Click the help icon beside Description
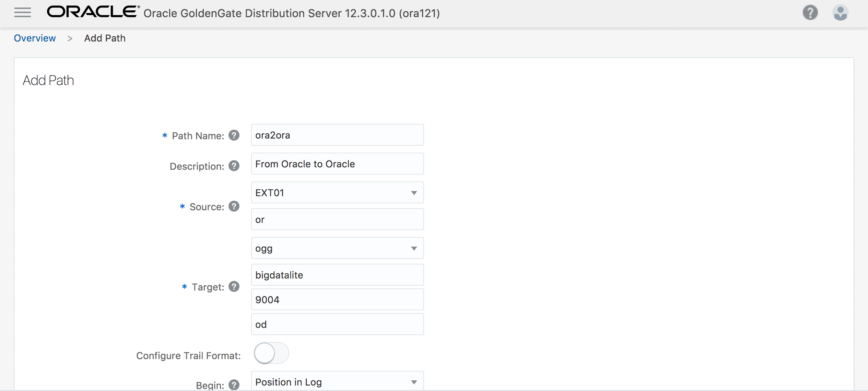The width and height of the screenshot is (868, 391). click(234, 166)
